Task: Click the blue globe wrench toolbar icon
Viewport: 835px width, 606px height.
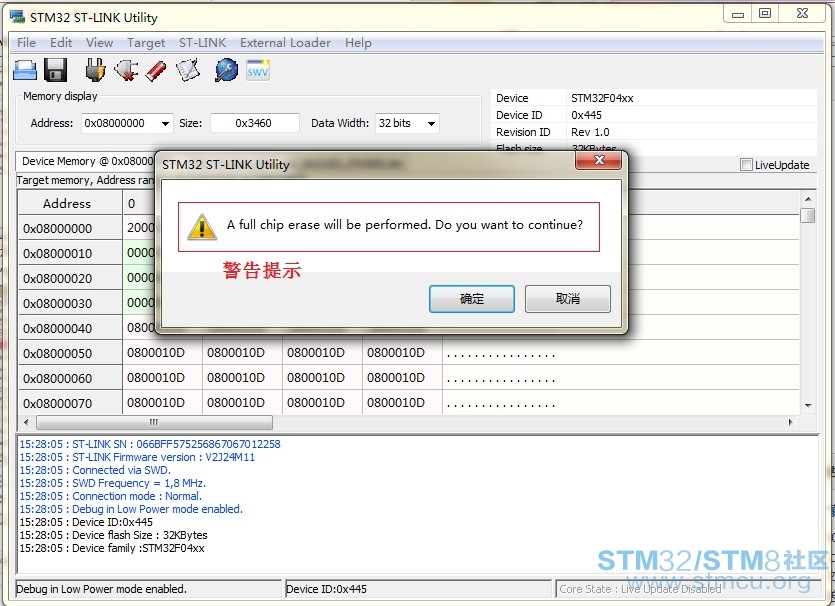Action: click(x=226, y=70)
